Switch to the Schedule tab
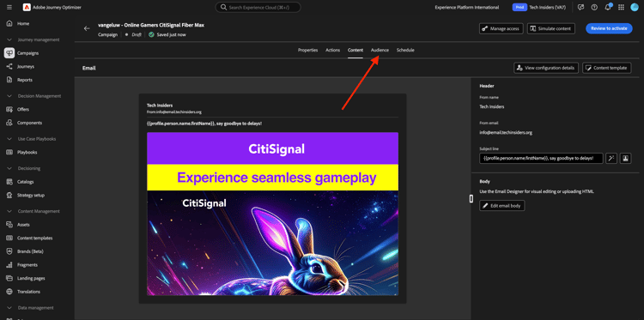Viewport: 644px width, 320px height. click(x=405, y=50)
